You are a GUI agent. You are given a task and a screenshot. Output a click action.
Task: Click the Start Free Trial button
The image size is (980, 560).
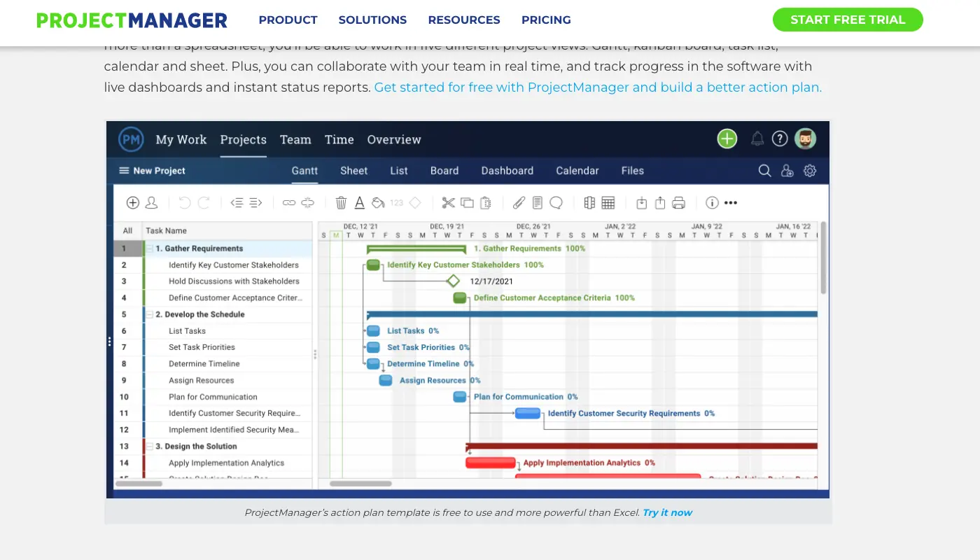pos(848,20)
